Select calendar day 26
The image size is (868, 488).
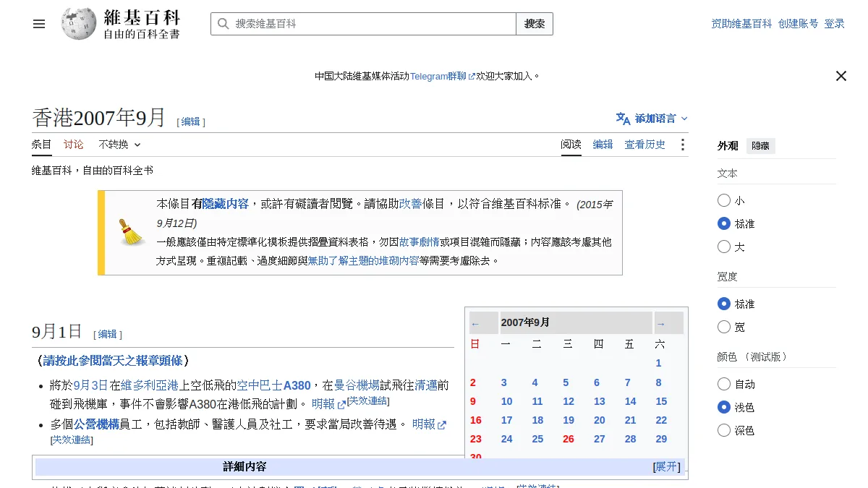coord(569,439)
